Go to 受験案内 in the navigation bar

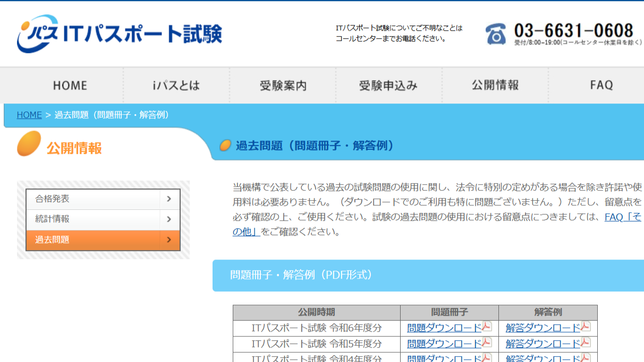[283, 85]
